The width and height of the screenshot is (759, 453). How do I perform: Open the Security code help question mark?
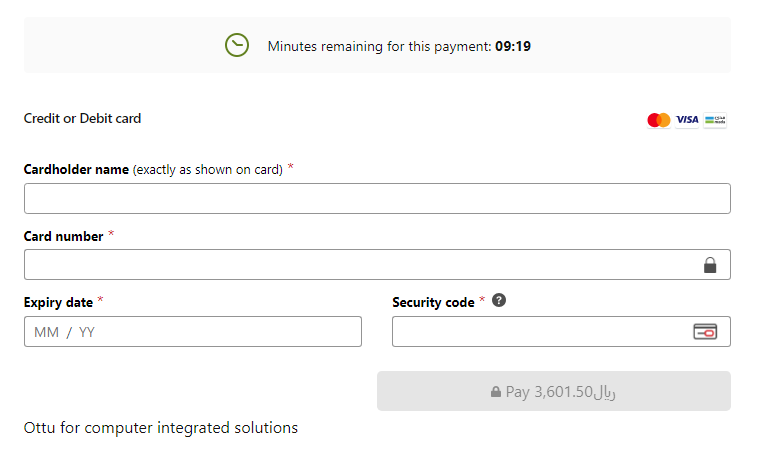pos(499,300)
